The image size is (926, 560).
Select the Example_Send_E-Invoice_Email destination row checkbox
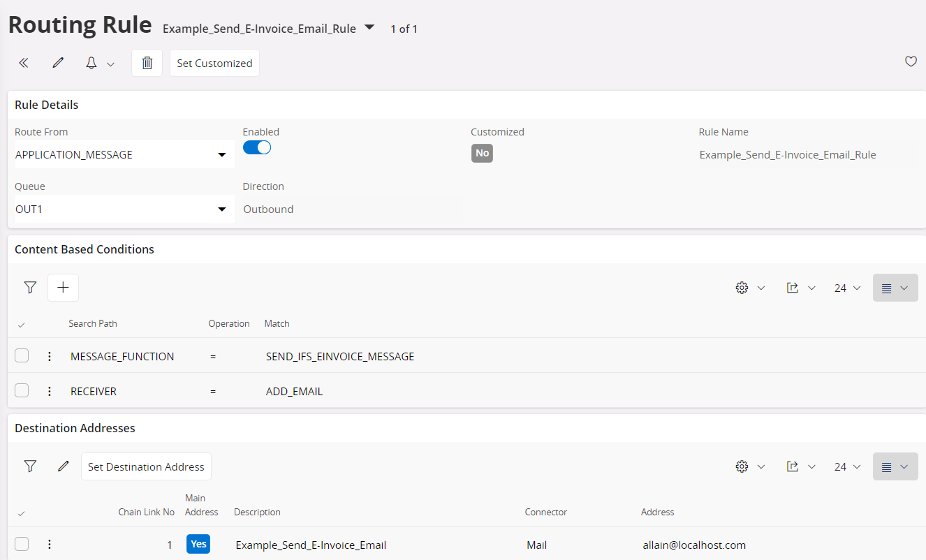coord(22,545)
